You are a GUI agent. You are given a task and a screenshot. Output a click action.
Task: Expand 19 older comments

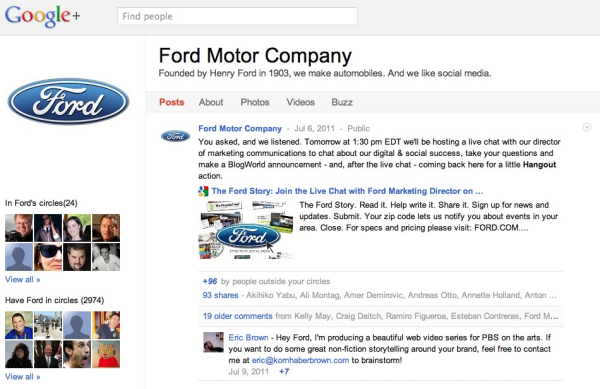pos(238,316)
